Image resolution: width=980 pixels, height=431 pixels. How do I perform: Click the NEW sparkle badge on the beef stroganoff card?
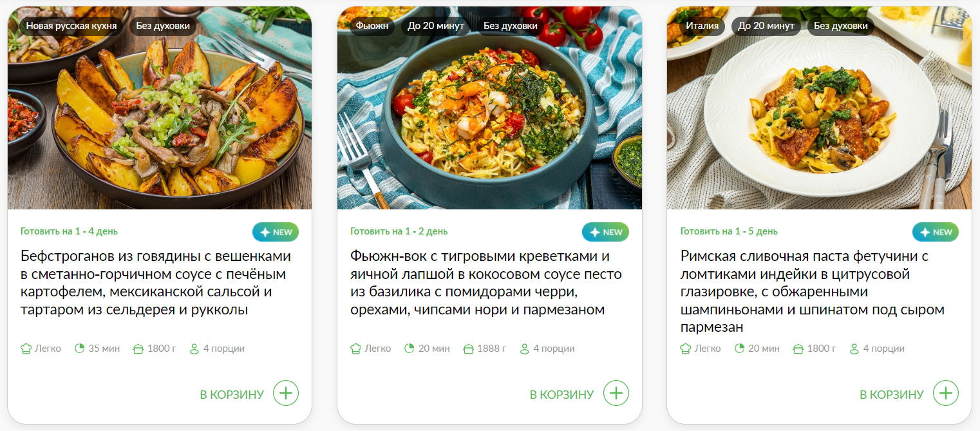276,232
